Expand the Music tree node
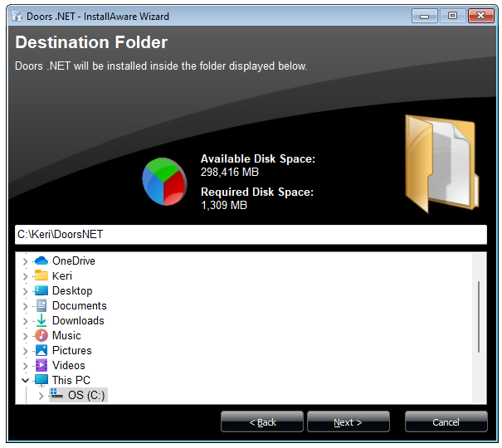The image size is (502, 448). (x=25, y=336)
